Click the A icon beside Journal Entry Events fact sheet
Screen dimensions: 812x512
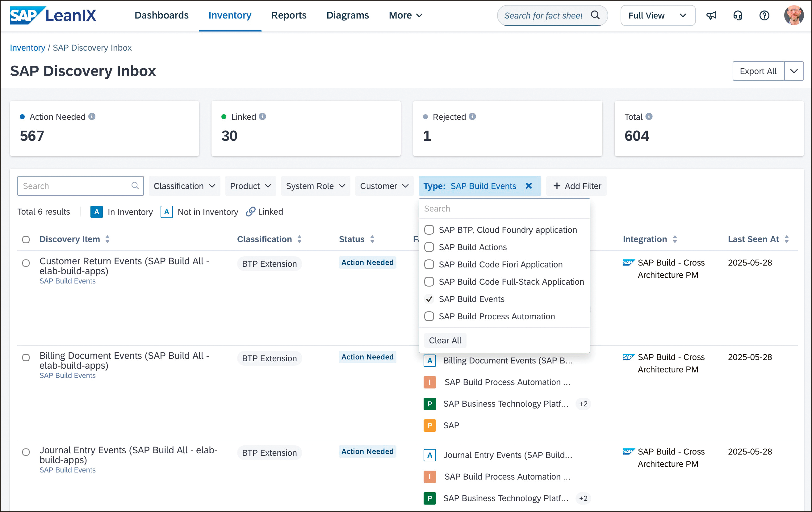click(x=429, y=455)
